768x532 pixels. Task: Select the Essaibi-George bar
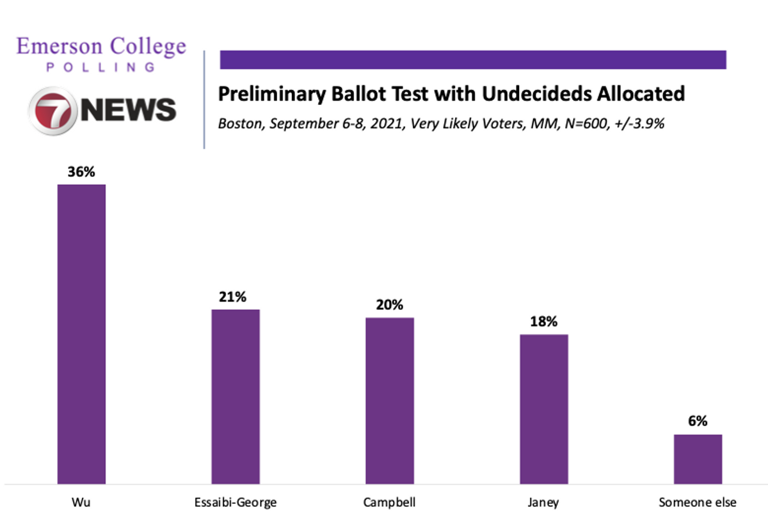236,396
